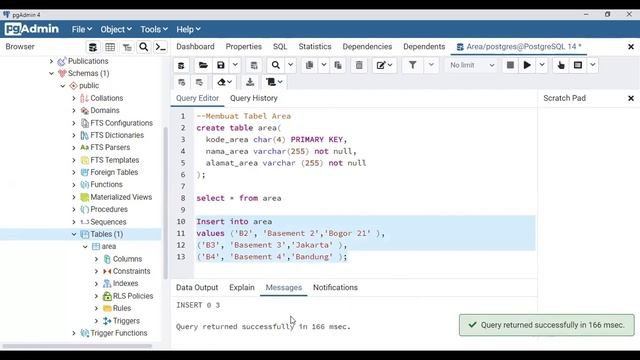Switch to the Dependencies tab

pyautogui.click(x=367, y=47)
